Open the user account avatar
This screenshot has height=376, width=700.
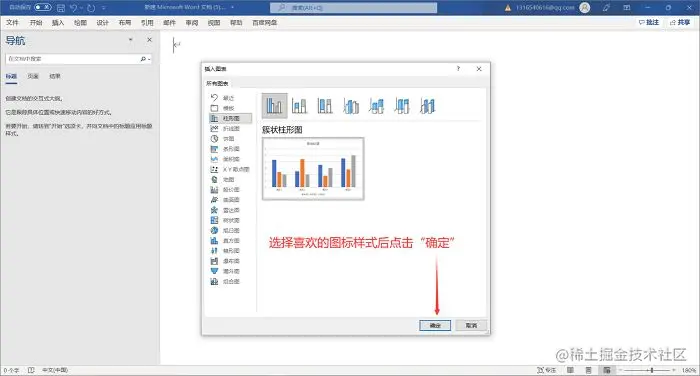584,8
